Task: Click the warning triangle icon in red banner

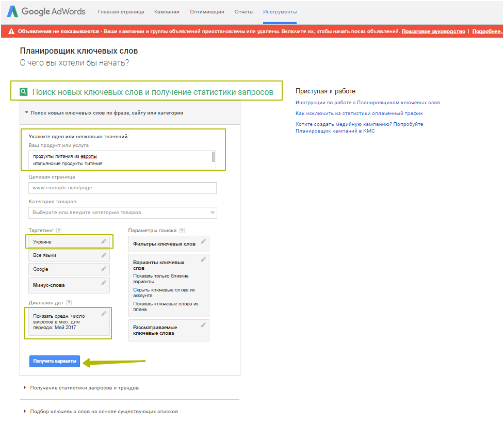Action: tap(11, 31)
